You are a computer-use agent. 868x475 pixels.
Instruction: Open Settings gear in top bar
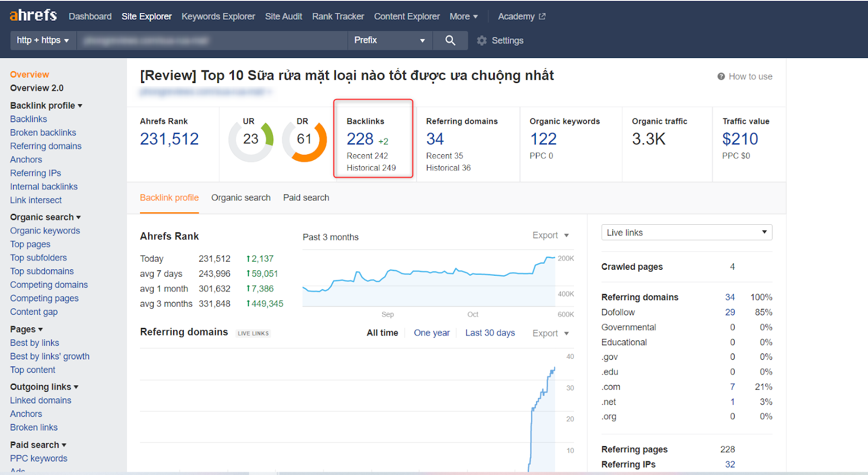point(500,41)
